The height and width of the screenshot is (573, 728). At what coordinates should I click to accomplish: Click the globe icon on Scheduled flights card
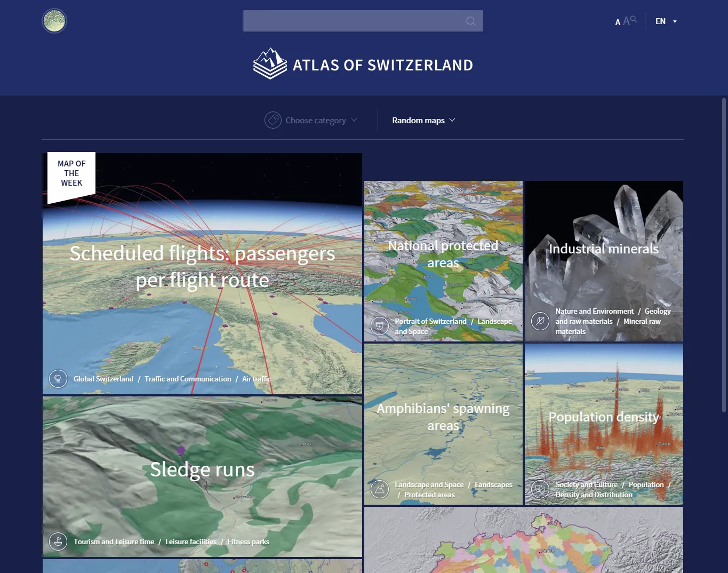[58, 379]
